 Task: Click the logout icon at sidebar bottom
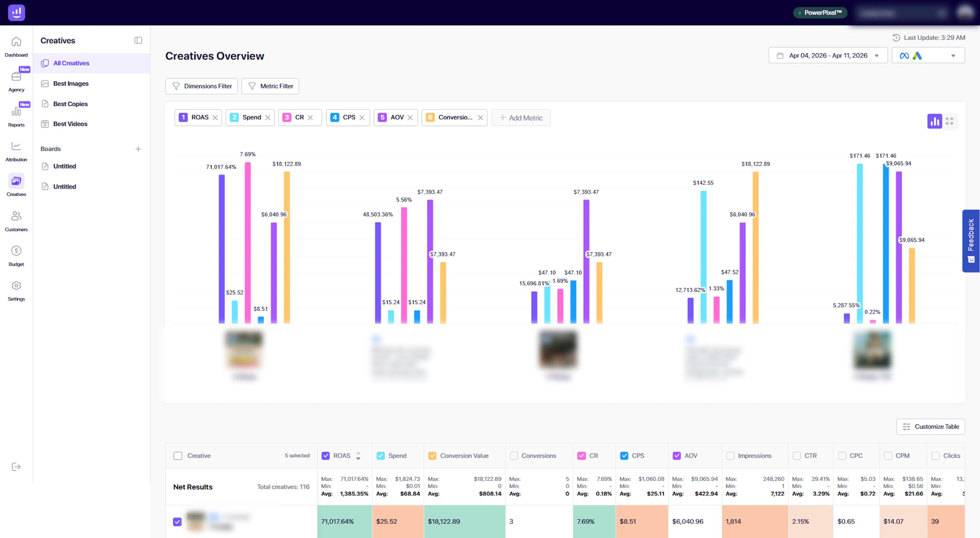pyautogui.click(x=16, y=467)
